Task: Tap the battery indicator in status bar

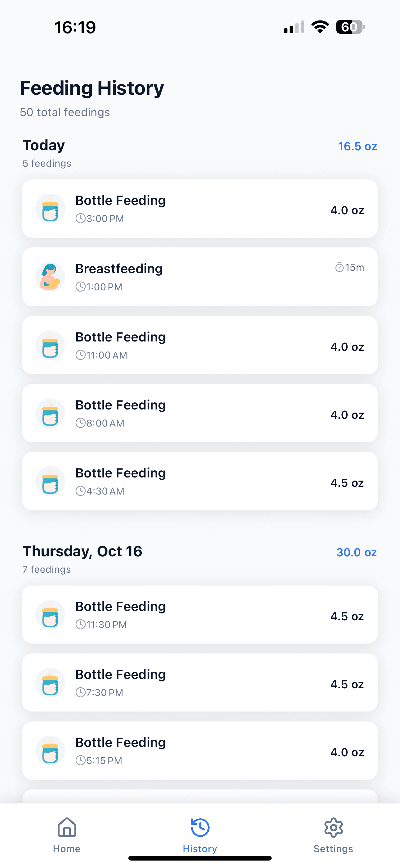Action: tap(350, 27)
